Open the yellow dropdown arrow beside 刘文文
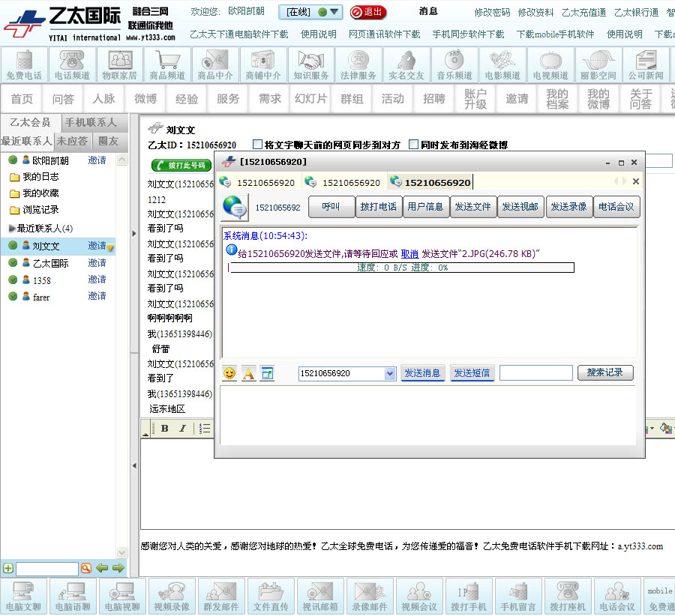675x616 pixels. pos(111,248)
